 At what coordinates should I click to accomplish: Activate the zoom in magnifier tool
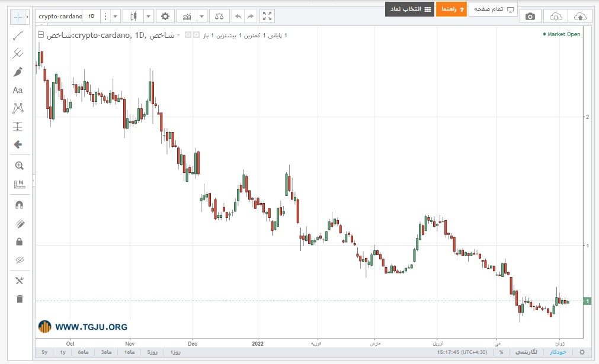point(19,166)
